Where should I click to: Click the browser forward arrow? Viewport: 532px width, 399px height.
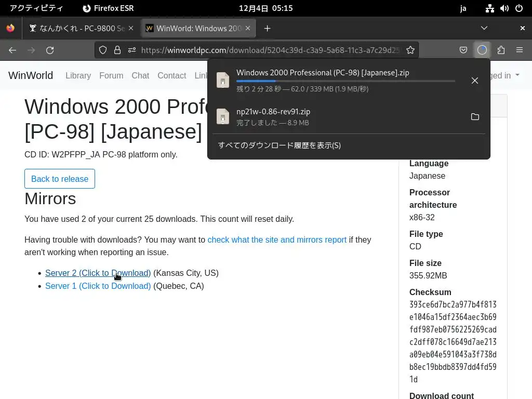[x=31, y=50]
